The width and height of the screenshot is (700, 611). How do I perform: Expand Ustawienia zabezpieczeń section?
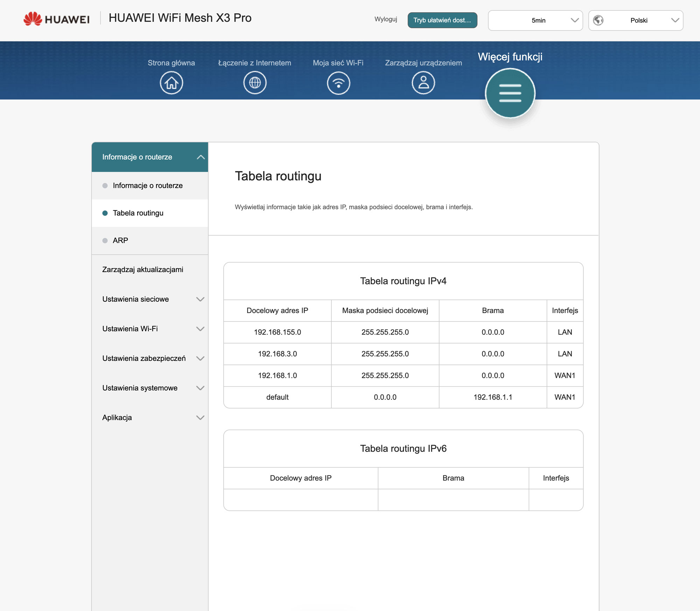[x=200, y=359]
